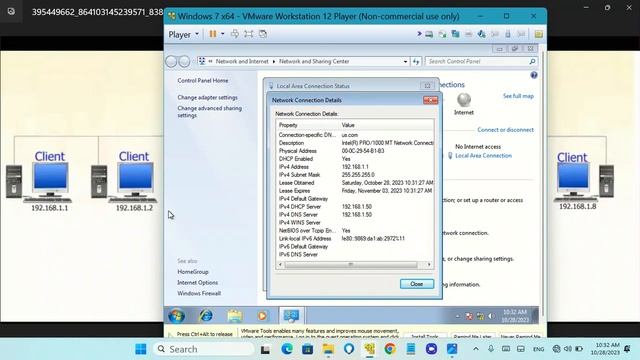The image size is (640, 360).
Task: Expand the VMware device icons arrow
Action: click(x=419, y=34)
